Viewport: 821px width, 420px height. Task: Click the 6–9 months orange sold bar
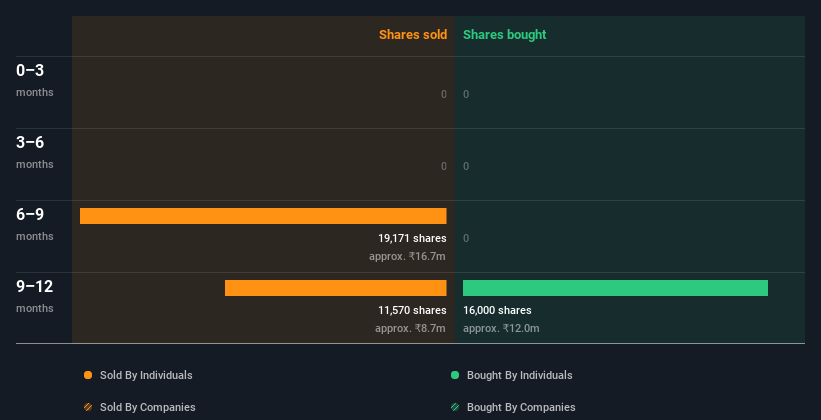[263, 216]
